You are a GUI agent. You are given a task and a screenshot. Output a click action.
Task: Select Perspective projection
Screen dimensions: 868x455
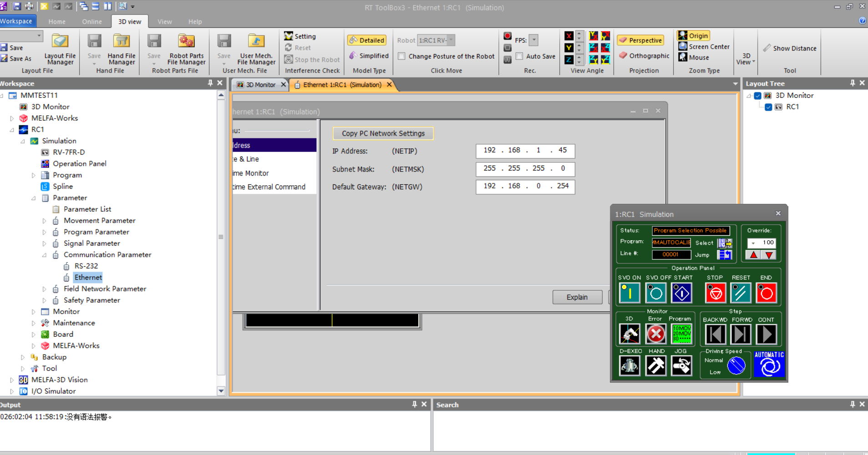coord(640,40)
